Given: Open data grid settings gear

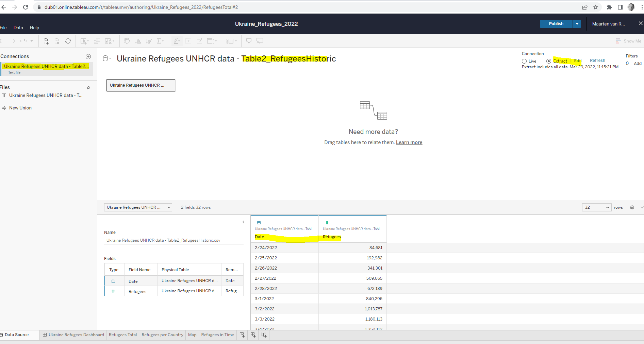Looking at the screenshot, I should (632, 207).
